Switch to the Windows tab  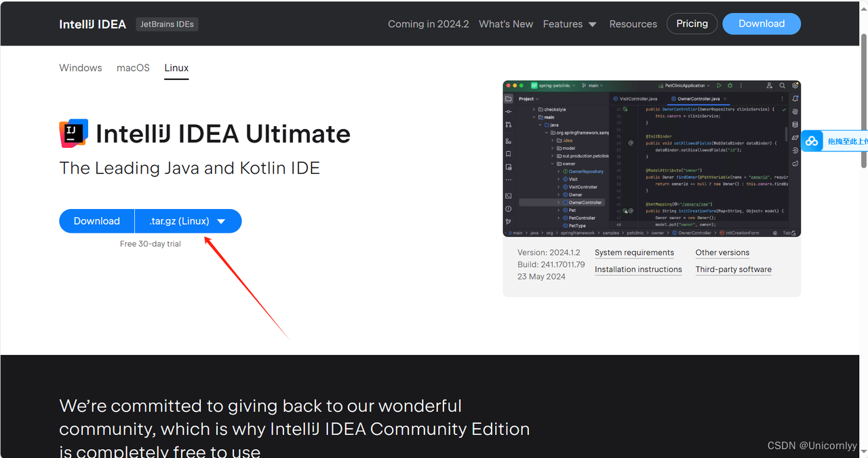pyautogui.click(x=81, y=68)
